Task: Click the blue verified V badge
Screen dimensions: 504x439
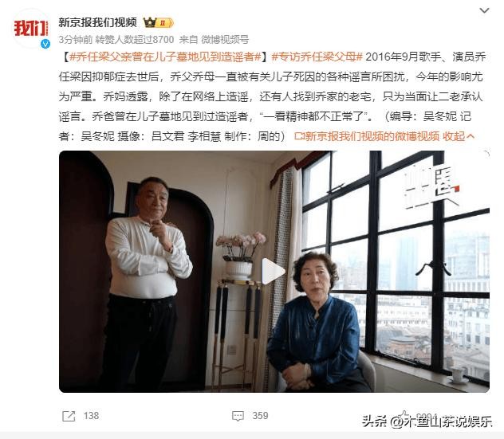Action: click(45, 43)
